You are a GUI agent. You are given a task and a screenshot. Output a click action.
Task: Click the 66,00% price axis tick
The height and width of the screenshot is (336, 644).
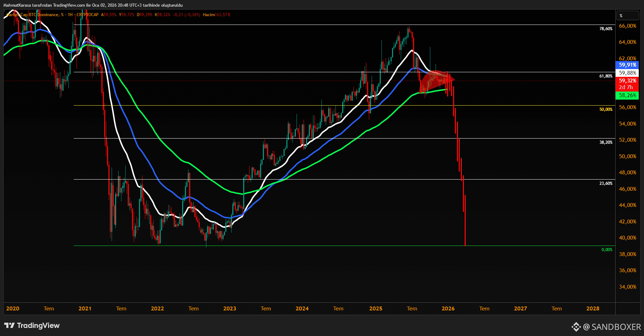[628, 26]
